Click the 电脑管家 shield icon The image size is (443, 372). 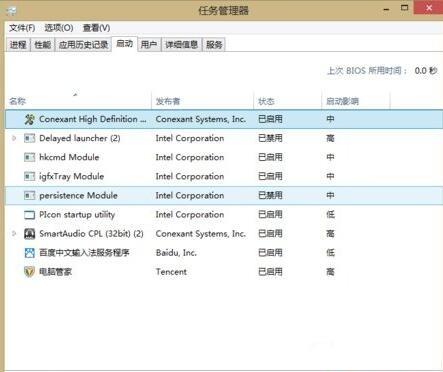29,272
